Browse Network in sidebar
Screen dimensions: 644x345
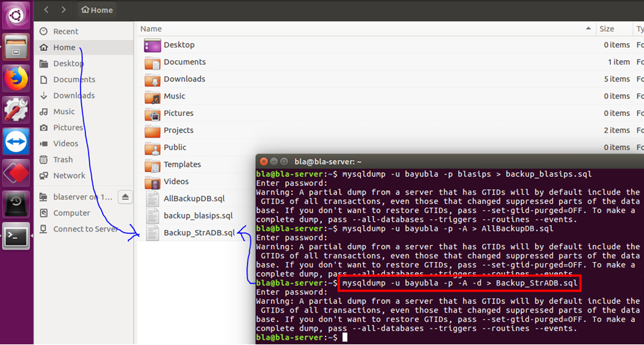84,175
